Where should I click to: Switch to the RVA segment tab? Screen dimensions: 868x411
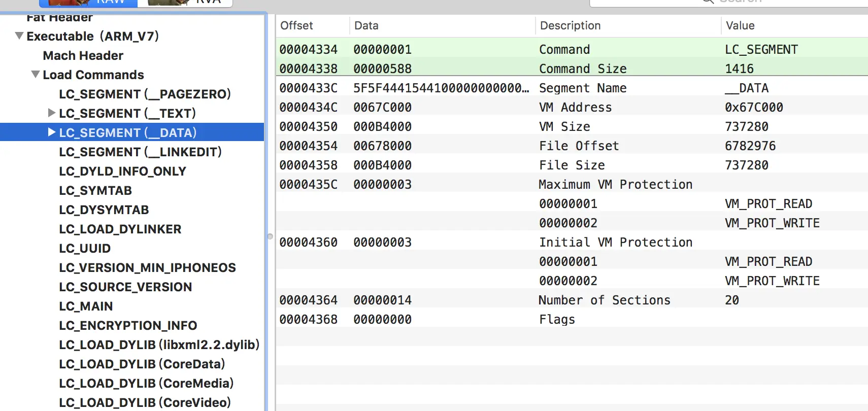pos(185,2)
